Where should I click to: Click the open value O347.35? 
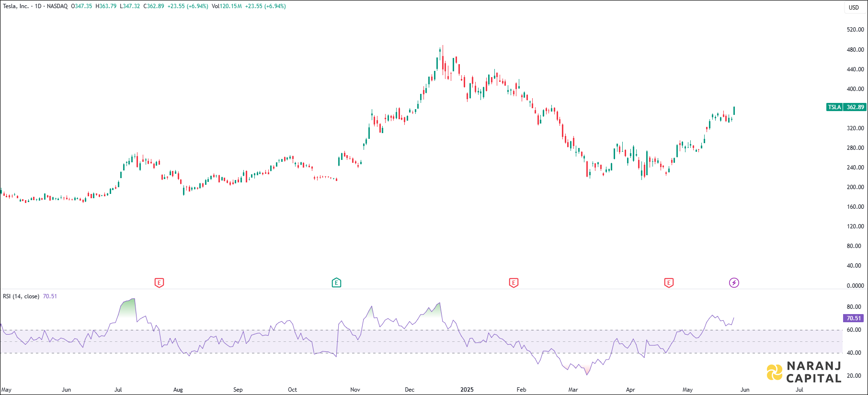(x=81, y=6)
